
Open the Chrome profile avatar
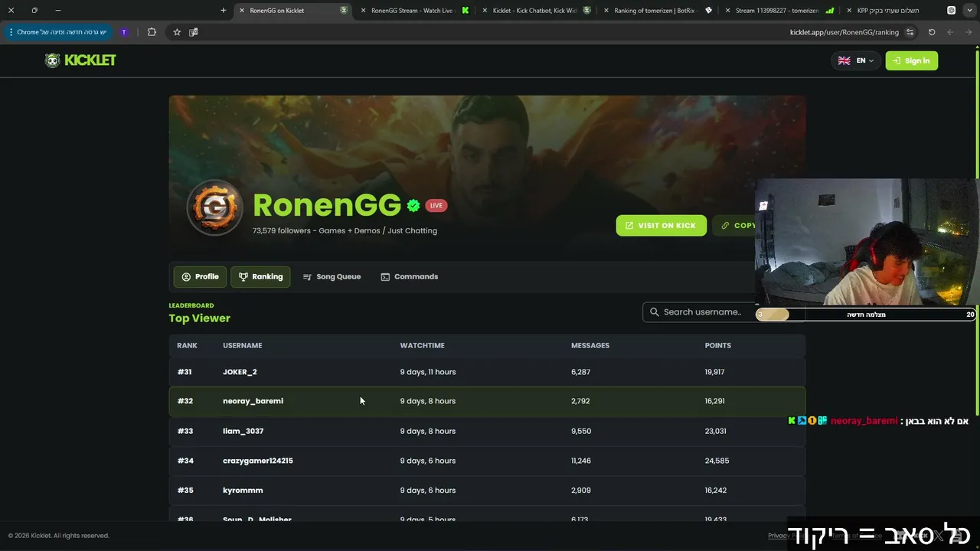(x=124, y=32)
